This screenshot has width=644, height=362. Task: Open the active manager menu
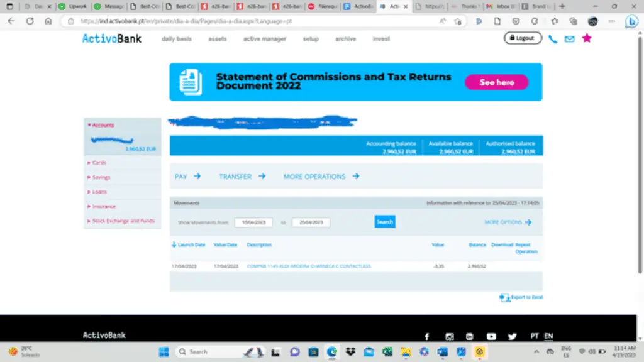tap(265, 39)
